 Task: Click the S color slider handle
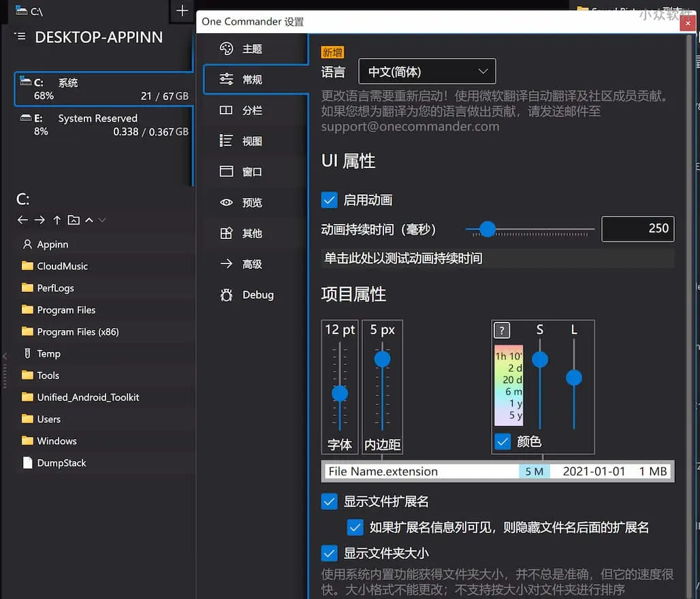(540, 359)
